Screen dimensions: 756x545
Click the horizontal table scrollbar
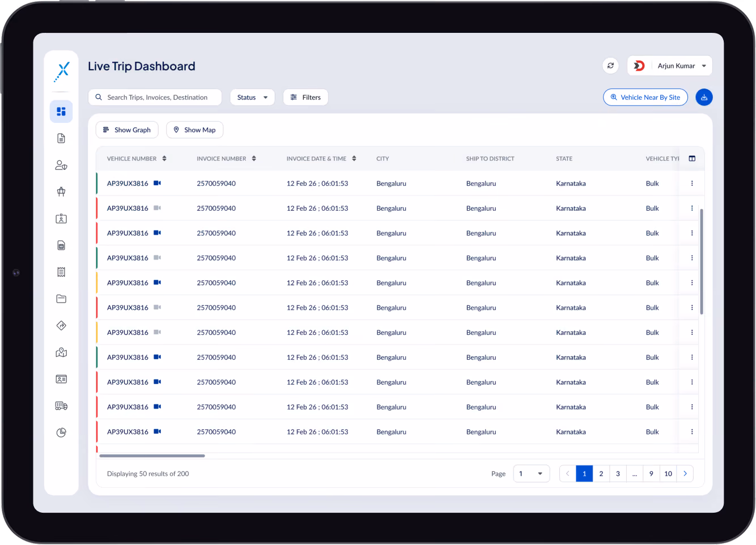point(152,455)
